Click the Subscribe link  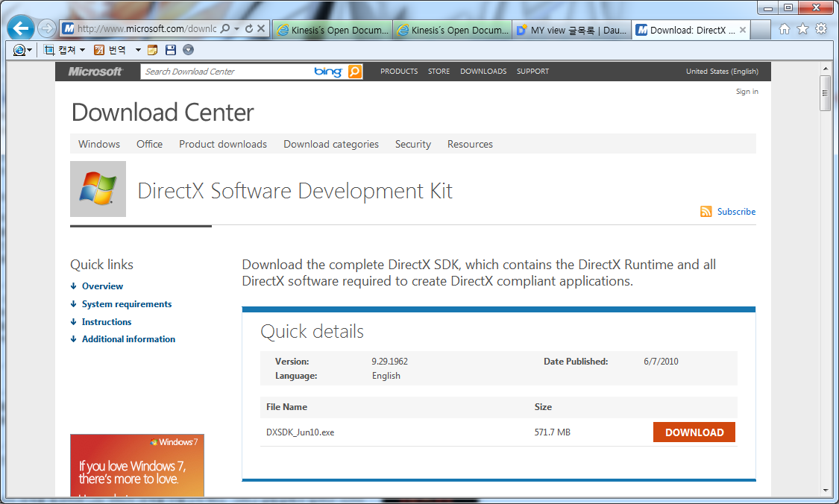point(736,211)
